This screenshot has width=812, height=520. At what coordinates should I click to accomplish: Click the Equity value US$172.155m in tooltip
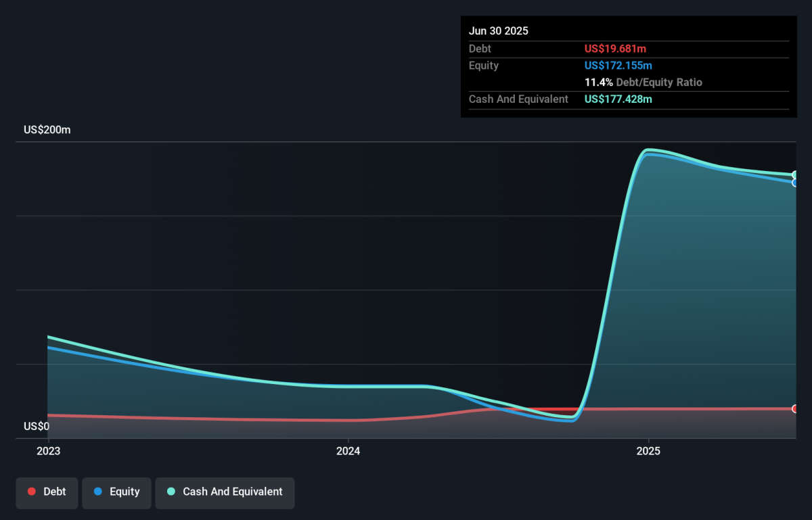pos(618,66)
